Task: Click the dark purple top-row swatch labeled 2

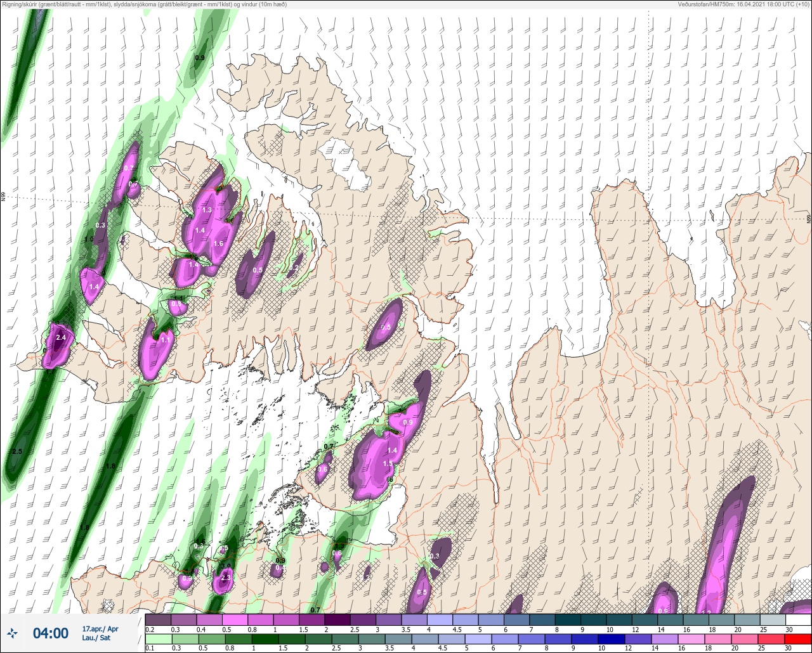Action: (x=337, y=619)
